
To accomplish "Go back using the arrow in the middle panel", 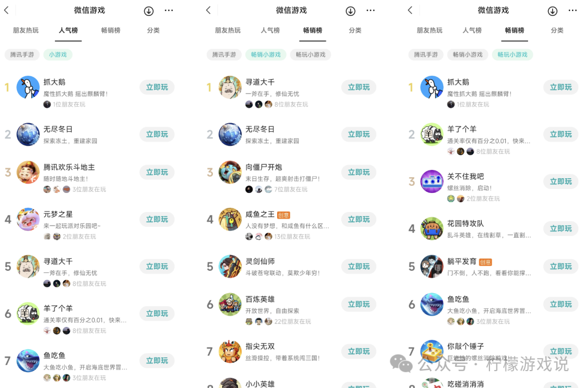I will click(x=209, y=10).
